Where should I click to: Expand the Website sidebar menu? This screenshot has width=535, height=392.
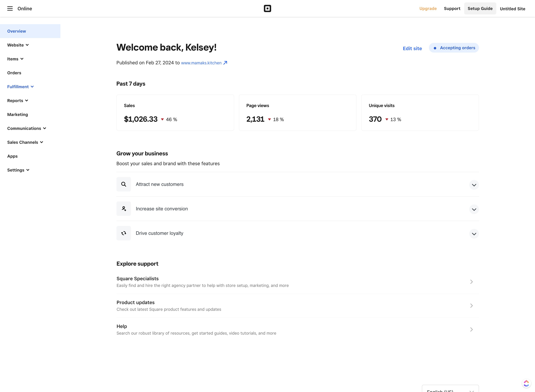18,45
